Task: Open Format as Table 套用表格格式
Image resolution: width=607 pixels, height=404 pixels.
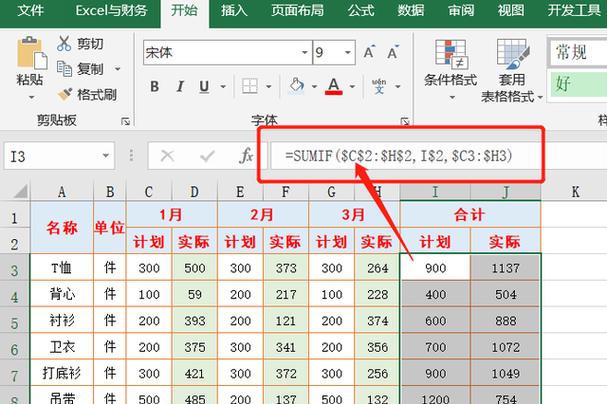Action: pyautogui.click(x=512, y=70)
